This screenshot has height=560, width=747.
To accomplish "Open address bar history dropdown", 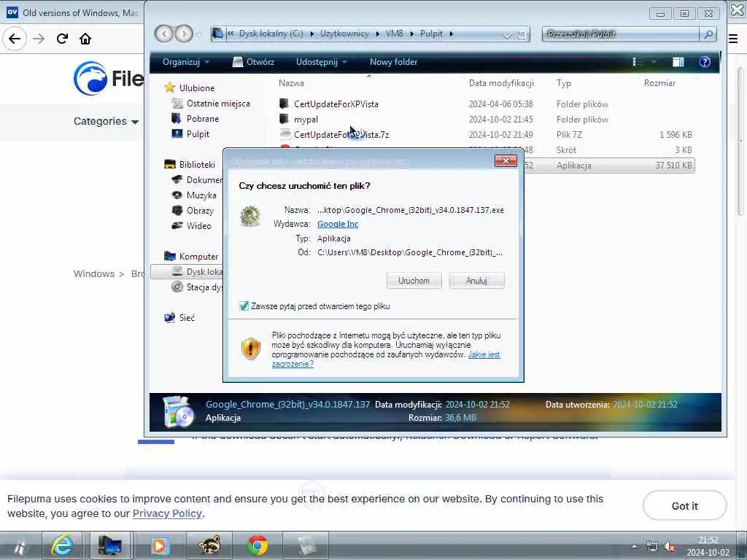I will click(507, 35).
